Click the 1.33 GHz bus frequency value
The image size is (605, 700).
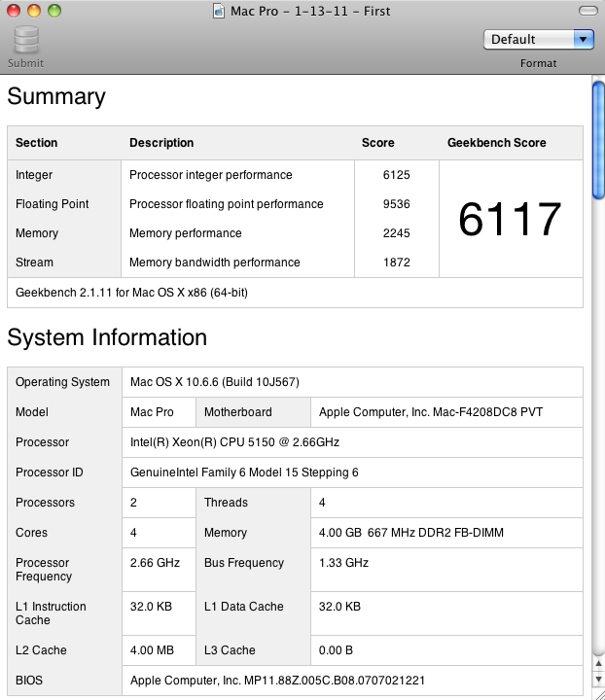343,563
